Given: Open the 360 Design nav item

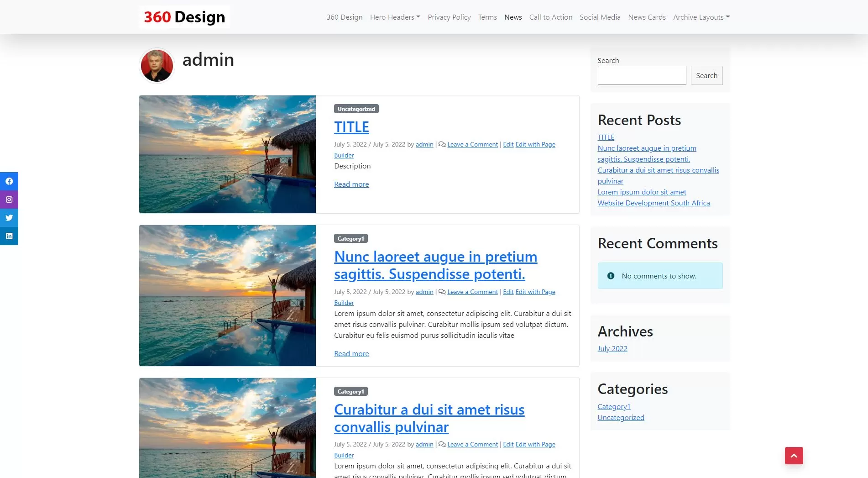Looking at the screenshot, I should coord(345,17).
